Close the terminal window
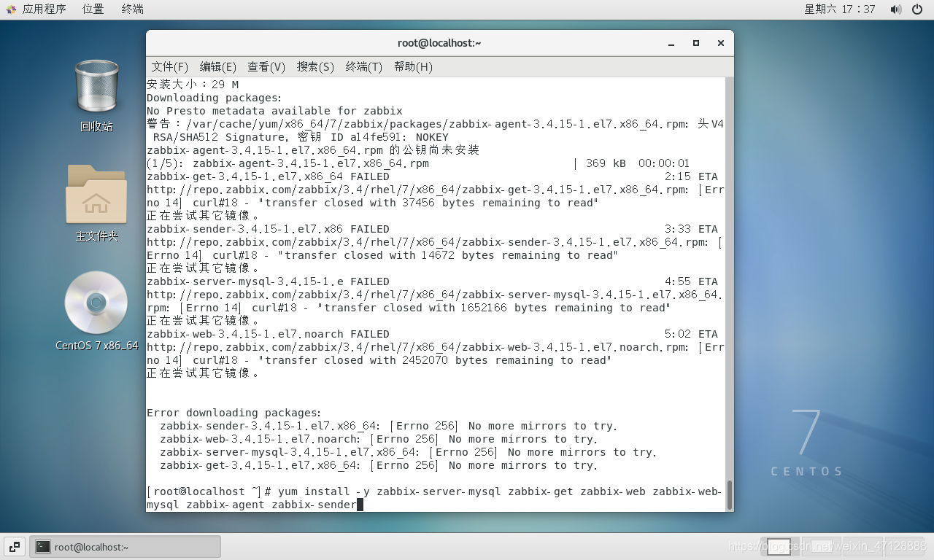The image size is (934, 560). pos(721,43)
